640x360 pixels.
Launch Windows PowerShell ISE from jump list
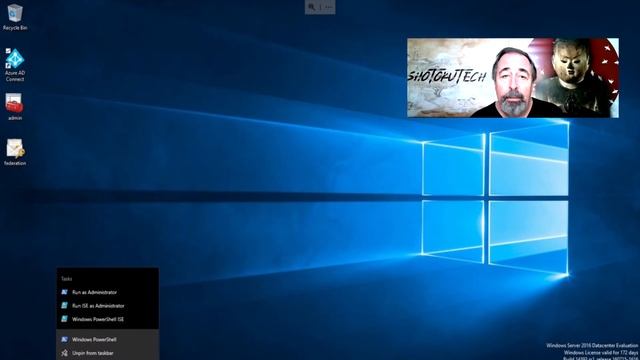(x=107, y=319)
